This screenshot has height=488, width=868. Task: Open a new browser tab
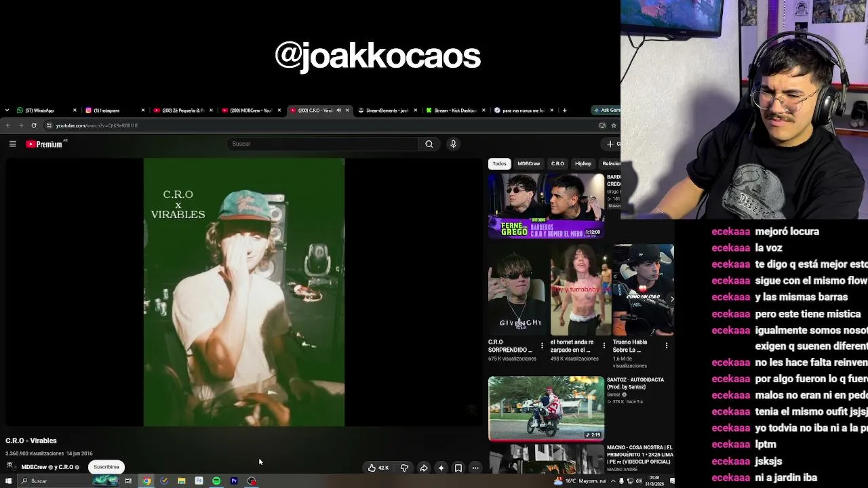tap(564, 110)
